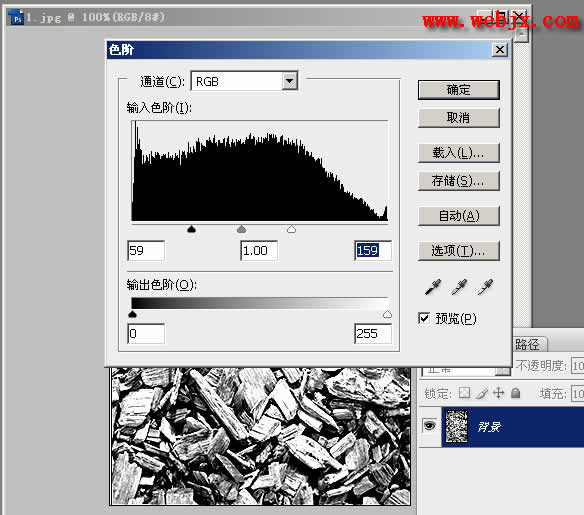This screenshot has height=515, width=584.
Task: Click the input black point slider
Action: 191,229
